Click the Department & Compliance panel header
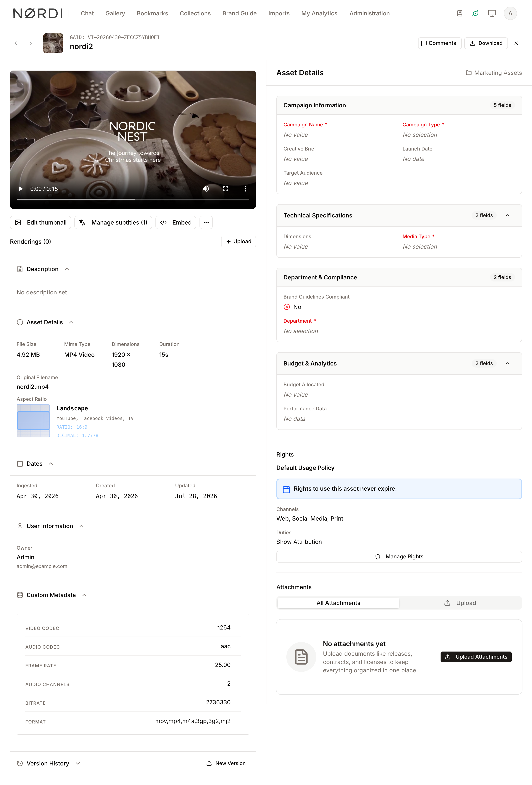 (x=399, y=277)
